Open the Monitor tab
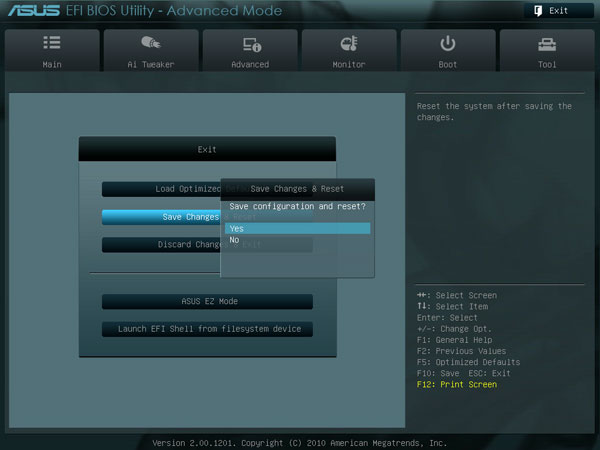Viewport: 600px width, 450px height. tap(349, 50)
